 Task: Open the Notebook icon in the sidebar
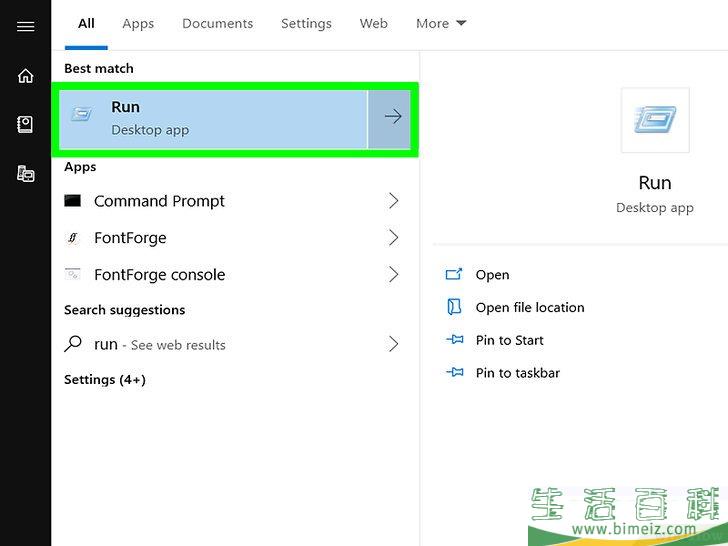[x=25, y=124]
